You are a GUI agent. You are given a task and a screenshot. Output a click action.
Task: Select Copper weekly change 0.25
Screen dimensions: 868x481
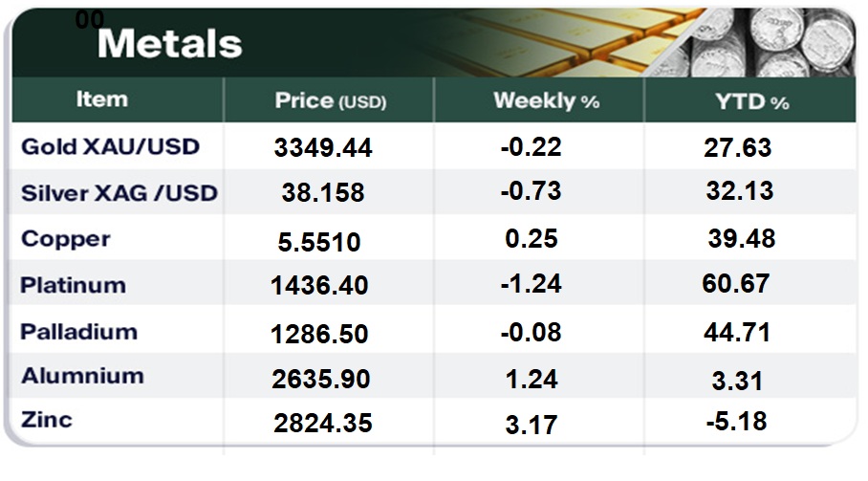click(x=532, y=238)
